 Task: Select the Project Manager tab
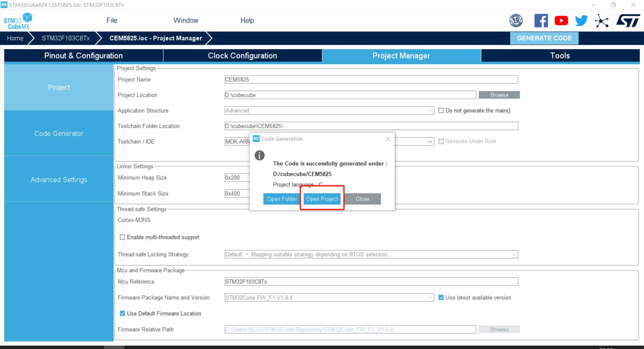[x=401, y=56]
